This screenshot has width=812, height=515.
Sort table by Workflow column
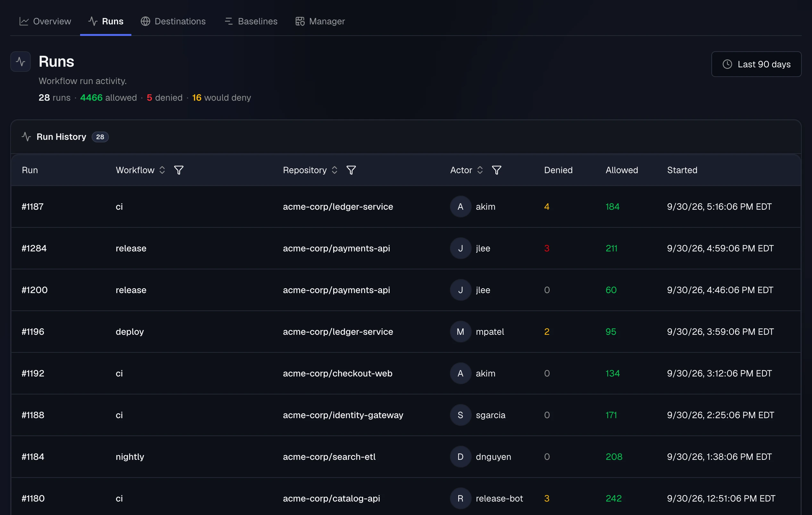(x=162, y=170)
